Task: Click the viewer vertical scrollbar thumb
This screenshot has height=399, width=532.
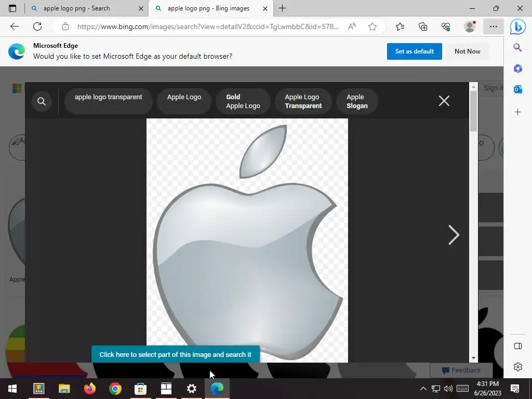Action: 473,111
